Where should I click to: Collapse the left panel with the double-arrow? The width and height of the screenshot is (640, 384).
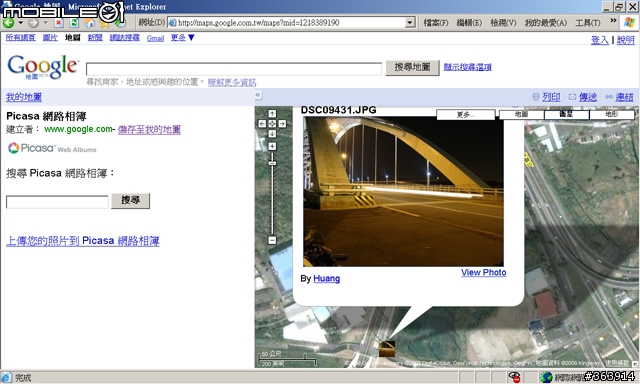[x=258, y=95]
